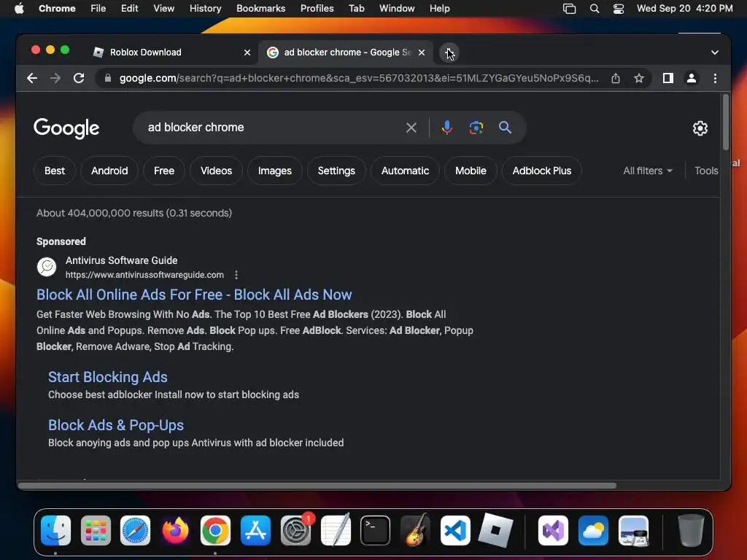The height and width of the screenshot is (560, 747).
Task: Open the Google logo homepage
Action: [x=66, y=128]
